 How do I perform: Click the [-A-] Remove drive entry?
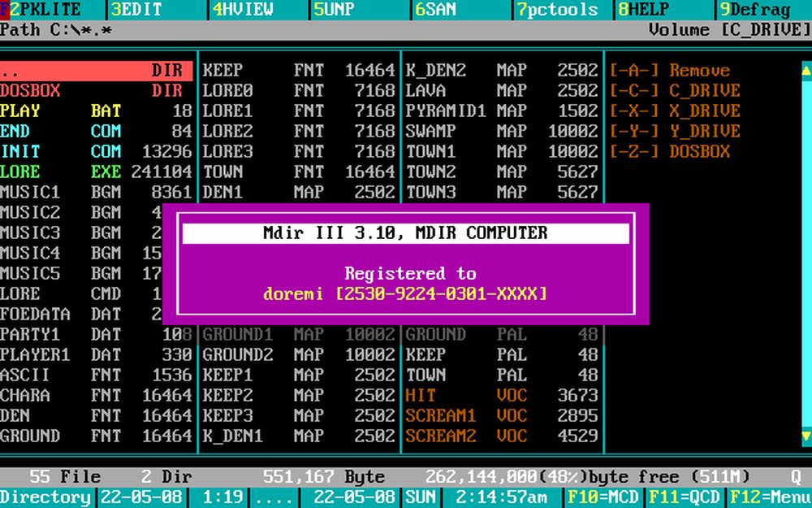point(669,71)
